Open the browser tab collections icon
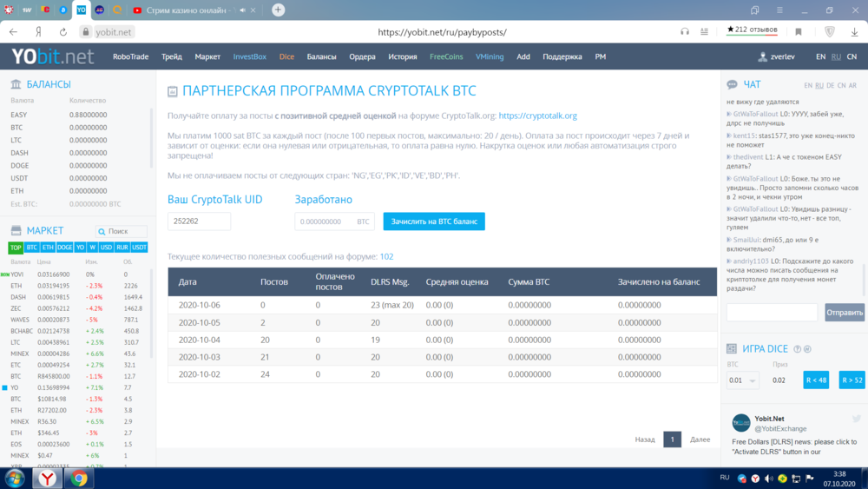Screen dimensions: 868x489 pyautogui.click(x=754, y=10)
